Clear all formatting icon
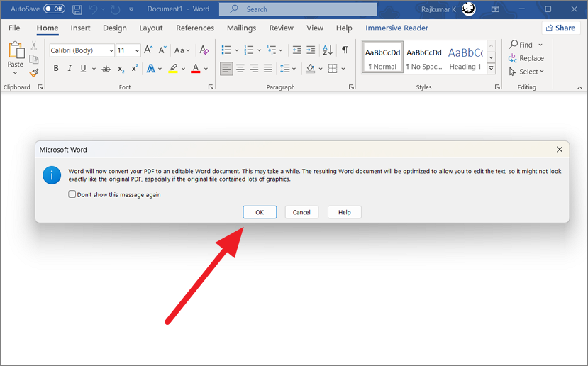588x366 pixels. [204, 50]
